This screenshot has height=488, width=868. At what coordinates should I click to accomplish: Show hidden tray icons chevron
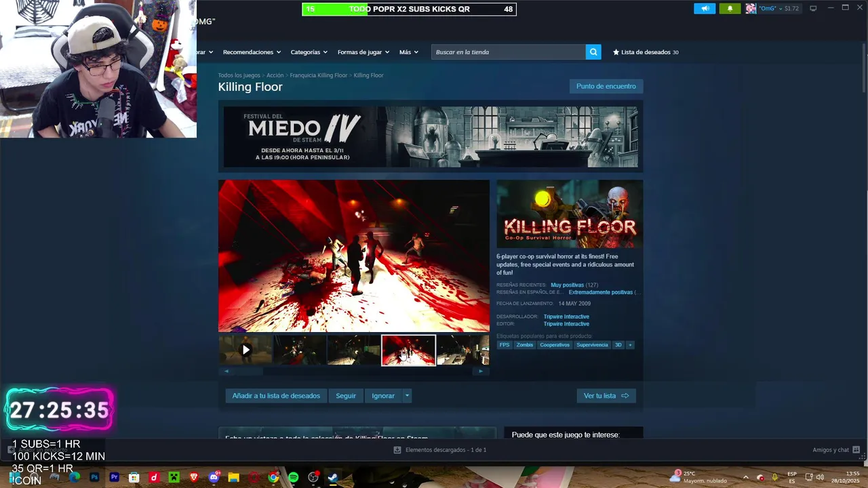[x=745, y=477]
